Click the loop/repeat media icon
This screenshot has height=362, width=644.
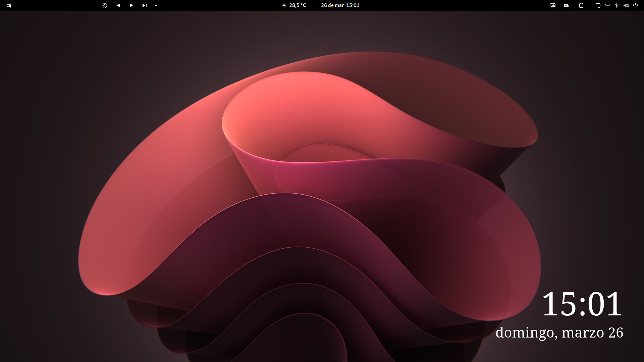click(104, 5)
